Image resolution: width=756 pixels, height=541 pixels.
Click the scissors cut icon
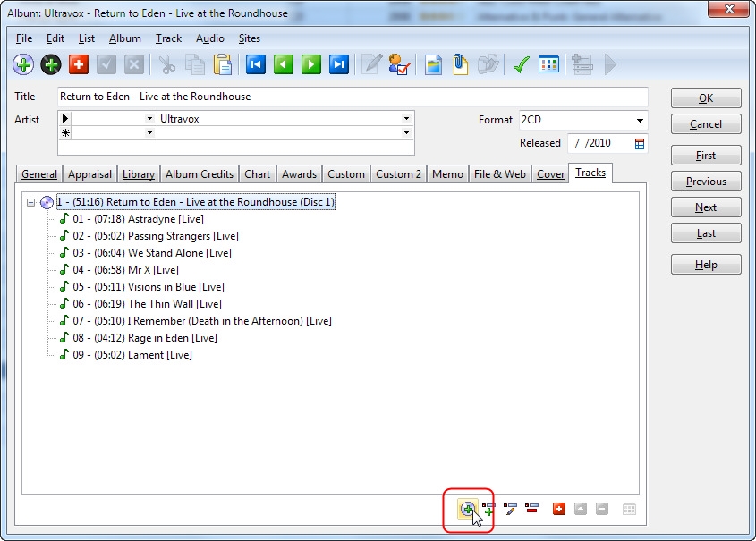(166, 64)
